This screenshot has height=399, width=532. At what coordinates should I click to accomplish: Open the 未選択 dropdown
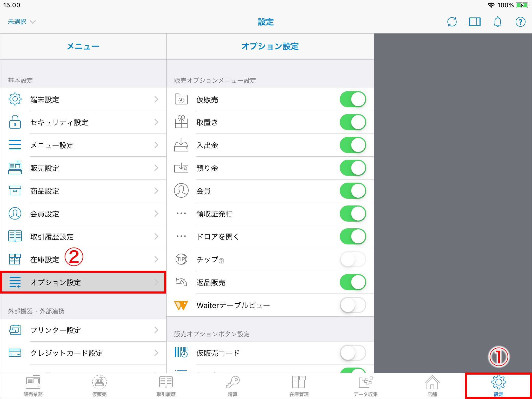coord(22,22)
